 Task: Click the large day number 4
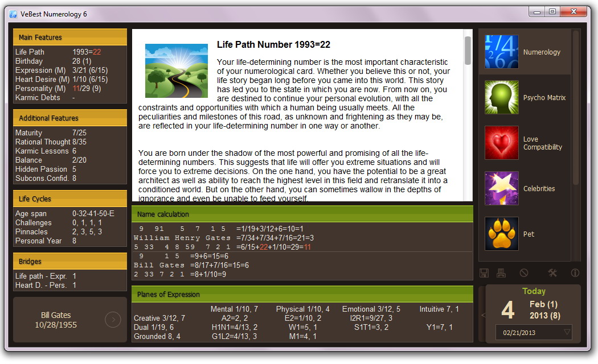(x=507, y=309)
